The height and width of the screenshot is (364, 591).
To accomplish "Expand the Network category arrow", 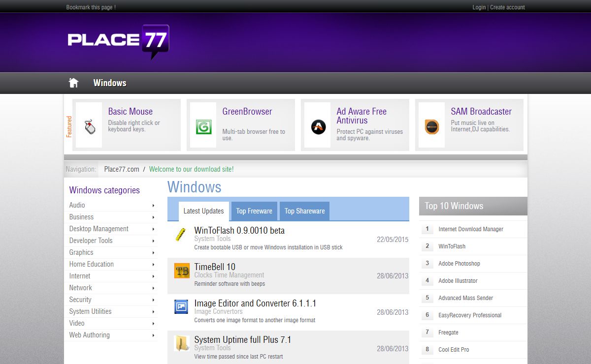I will click(153, 288).
